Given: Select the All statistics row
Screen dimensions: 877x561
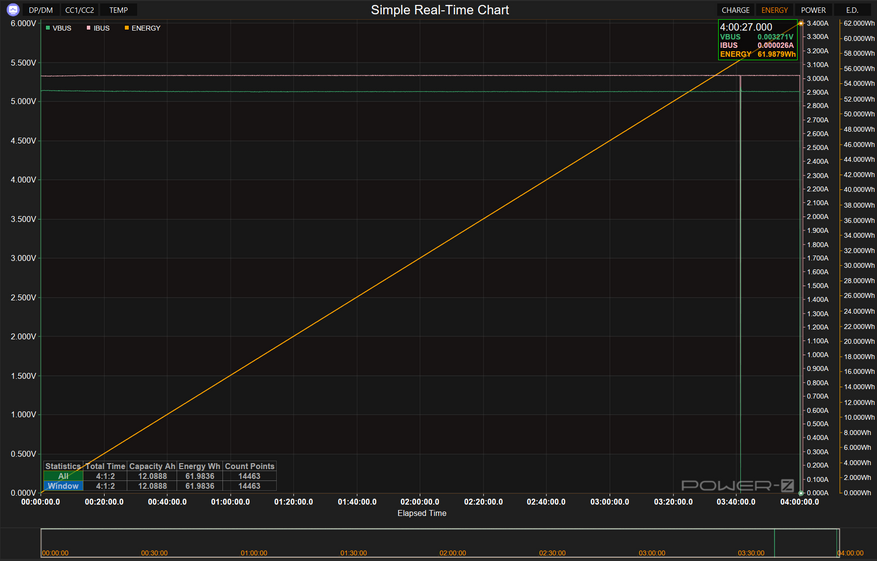Looking at the screenshot, I should click(x=63, y=476).
